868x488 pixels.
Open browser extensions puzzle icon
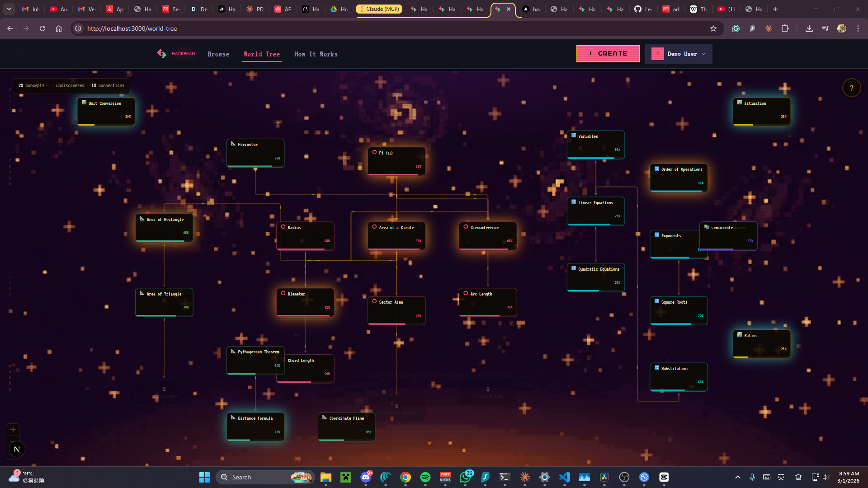[x=785, y=28]
